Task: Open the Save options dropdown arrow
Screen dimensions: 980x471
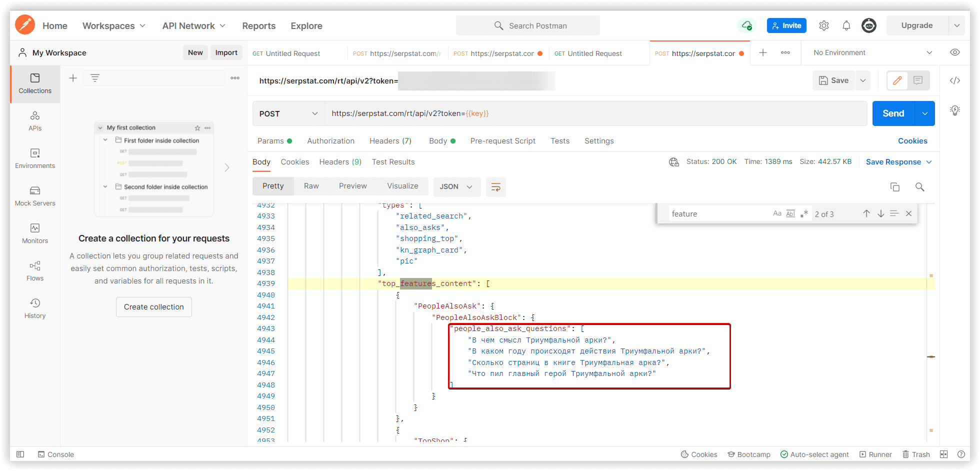Action: (x=863, y=80)
